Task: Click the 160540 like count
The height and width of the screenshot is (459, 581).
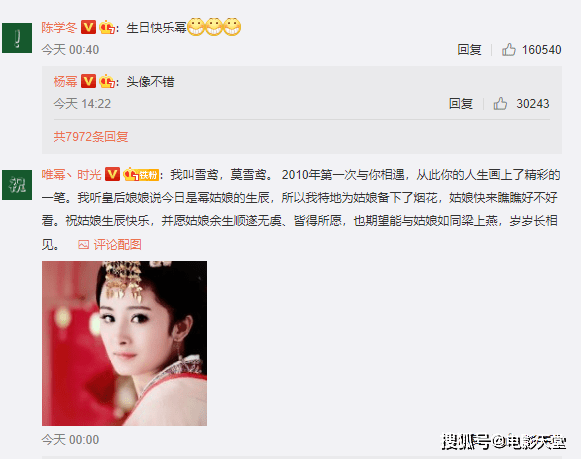Action: pyautogui.click(x=542, y=50)
